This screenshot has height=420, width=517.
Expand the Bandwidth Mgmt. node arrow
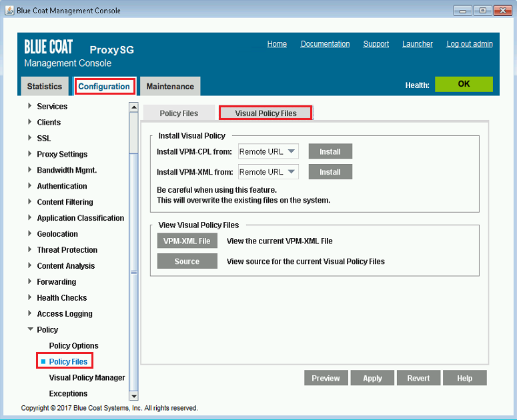click(x=29, y=169)
